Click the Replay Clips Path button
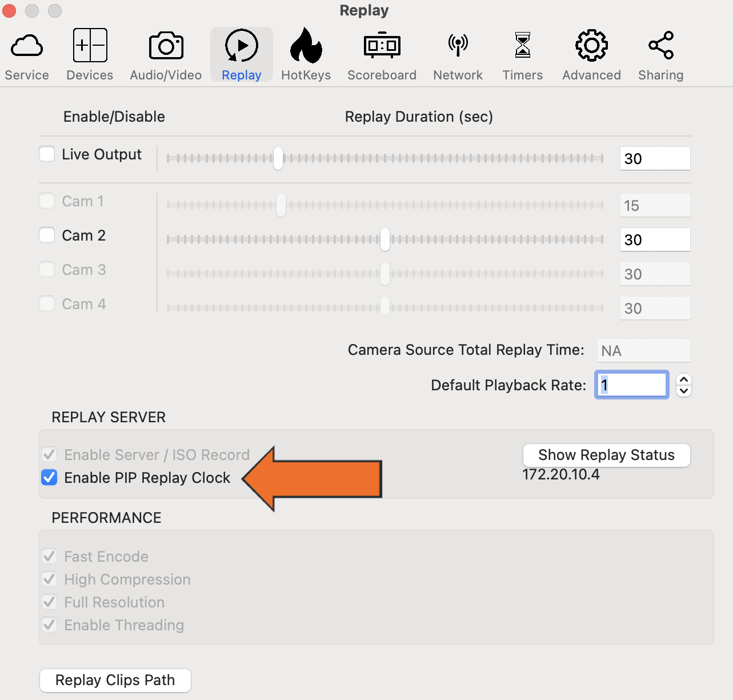Image resolution: width=733 pixels, height=700 pixels. (115, 681)
